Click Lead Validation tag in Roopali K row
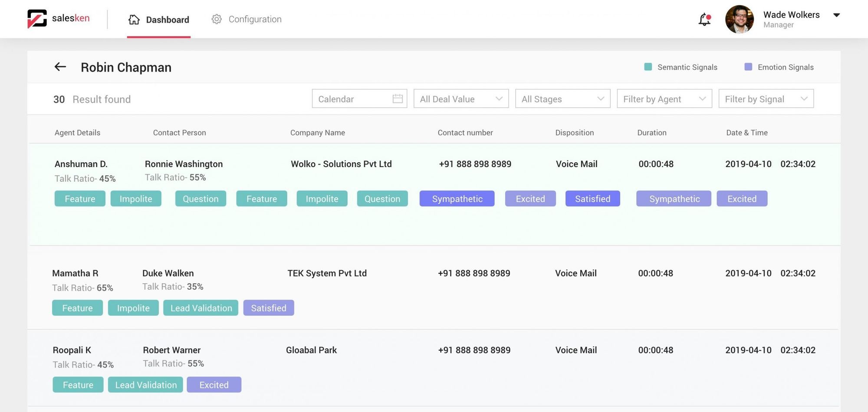868x412 pixels. [146, 385]
